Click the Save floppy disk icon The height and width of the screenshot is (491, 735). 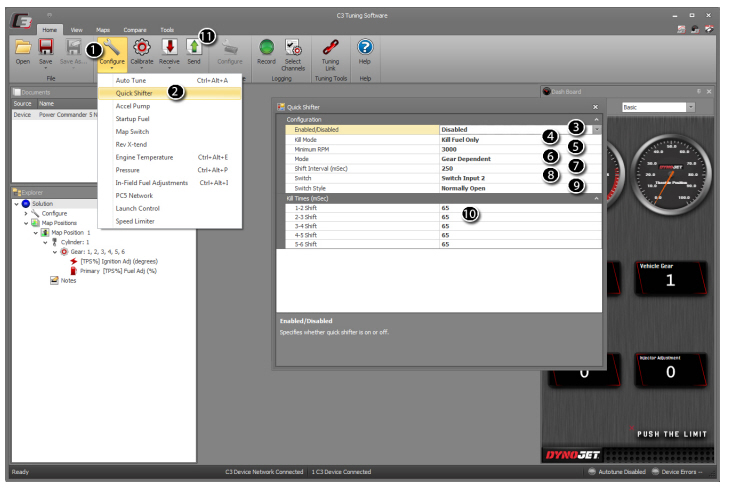pyautogui.click(x=46, y=48)
